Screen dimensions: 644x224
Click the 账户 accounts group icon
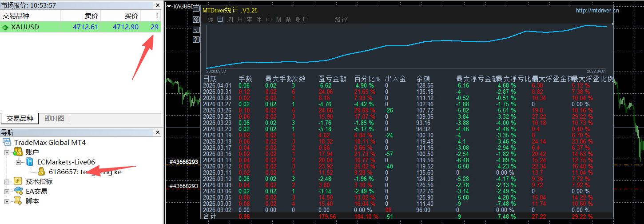[x=18, y=152]
